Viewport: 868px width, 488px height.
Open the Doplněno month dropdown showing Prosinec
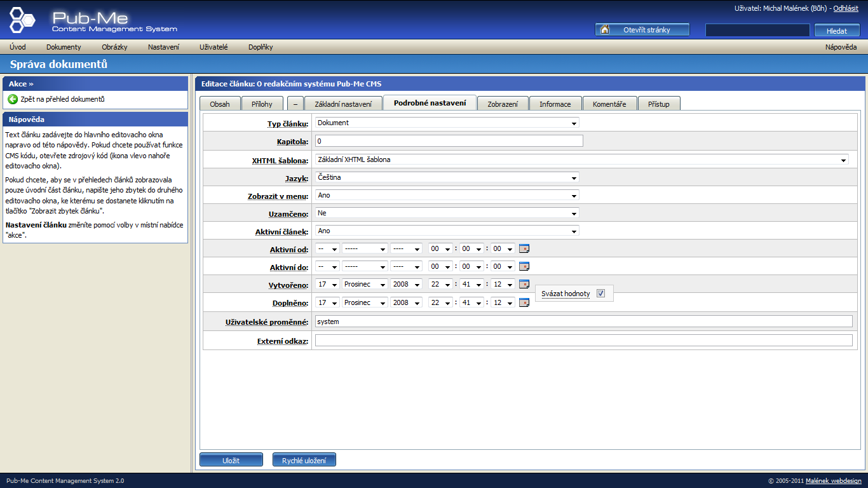(x=365, y=302)
